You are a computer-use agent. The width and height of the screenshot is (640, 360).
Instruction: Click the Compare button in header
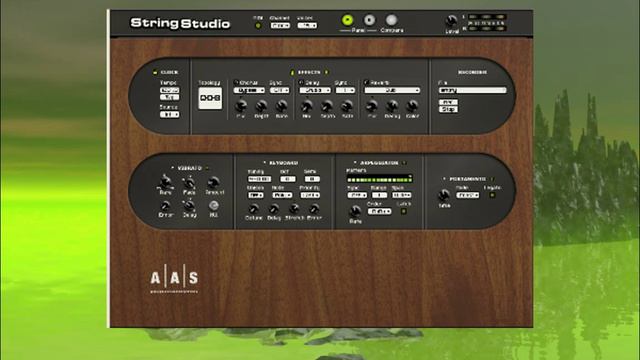coord(391,20)
